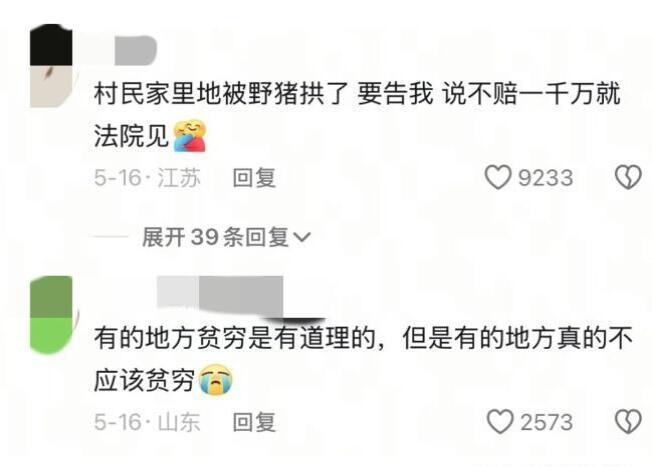Reply to the Shandong comment via 回复
Screen dimensions: 652x467
click(254, 422)
